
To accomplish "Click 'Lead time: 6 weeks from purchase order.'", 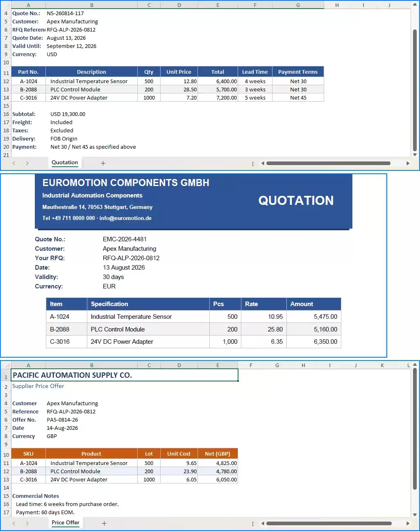I will pos(67,504).
